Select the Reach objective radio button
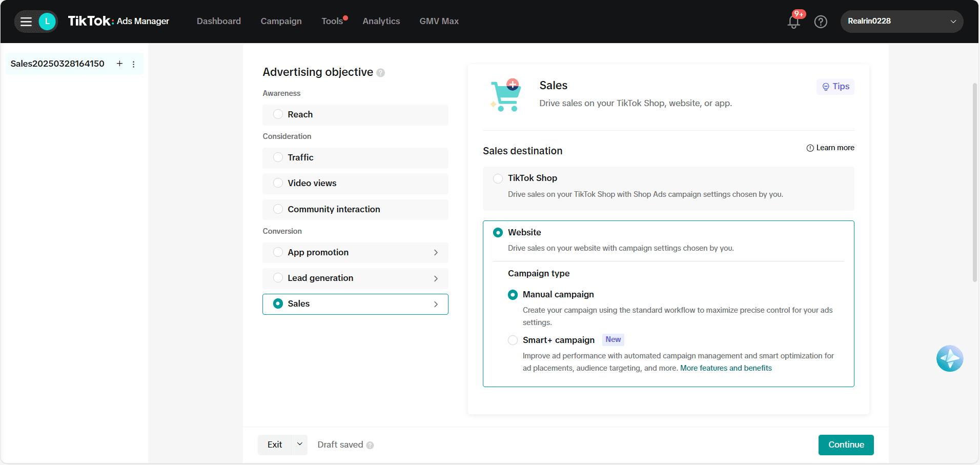Viewport: 980px width, 465px height. tap(278, 114)
